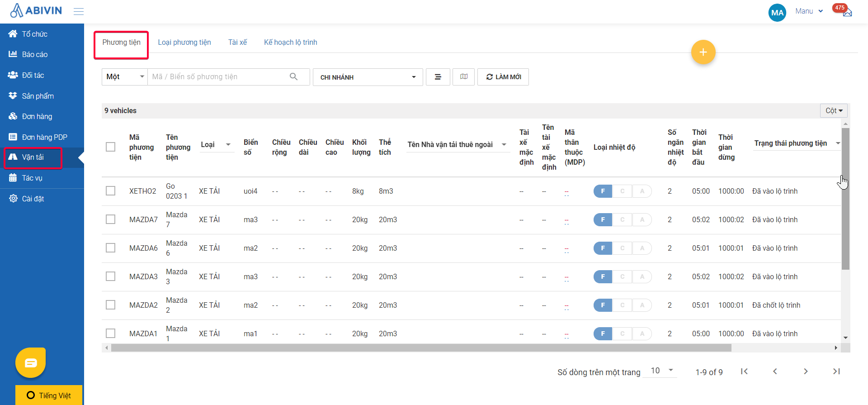This screenshot has width=868, height=405.
Task: Click the Đơn hàng PDP list icon
Action: click(x=13, y=137)
